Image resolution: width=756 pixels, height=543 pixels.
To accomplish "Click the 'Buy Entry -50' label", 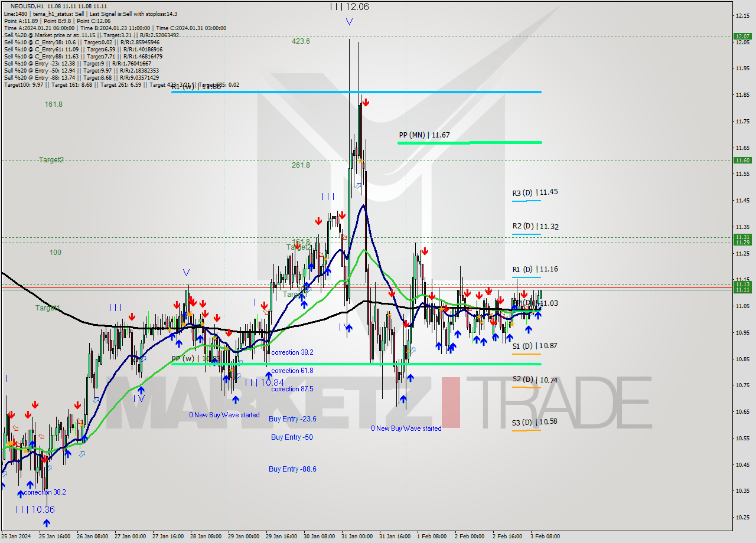I will point(292,437).
